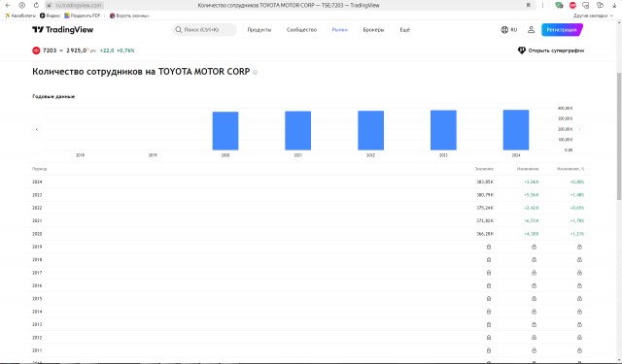The image size is (622, 364).
Task: Click the 2021 bar in the chart
Action: pos(298,131)
